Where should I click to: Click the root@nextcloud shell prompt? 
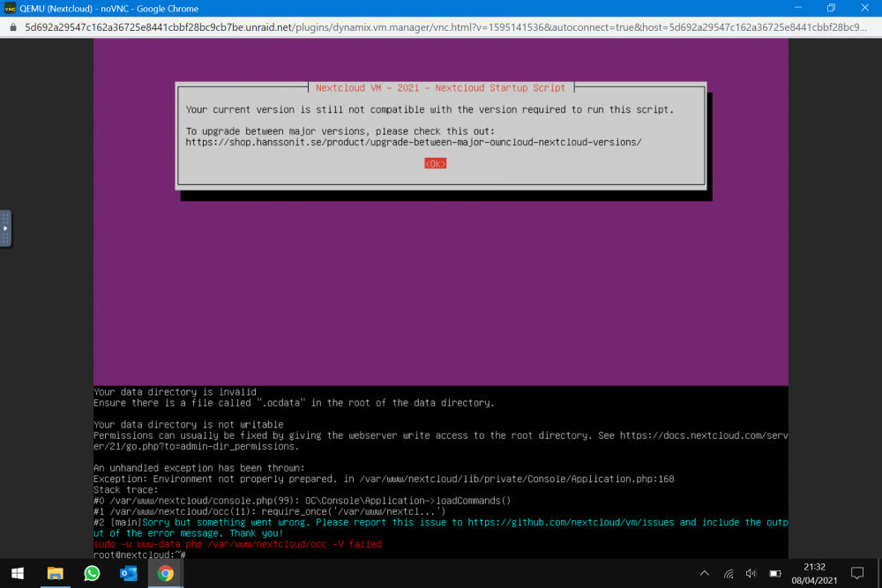click(x=139, y=555)
